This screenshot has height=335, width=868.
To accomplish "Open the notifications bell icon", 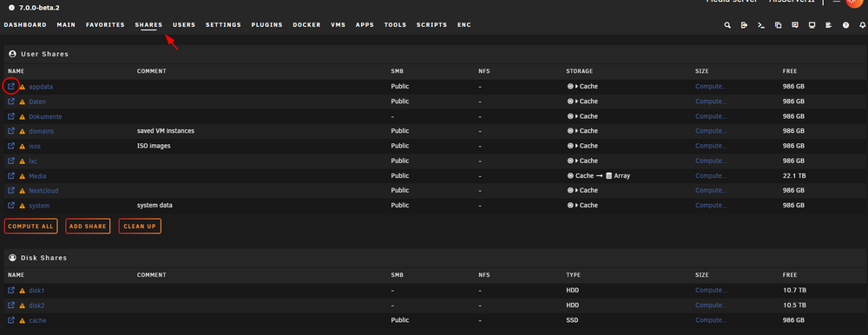I will pos(863,25).
